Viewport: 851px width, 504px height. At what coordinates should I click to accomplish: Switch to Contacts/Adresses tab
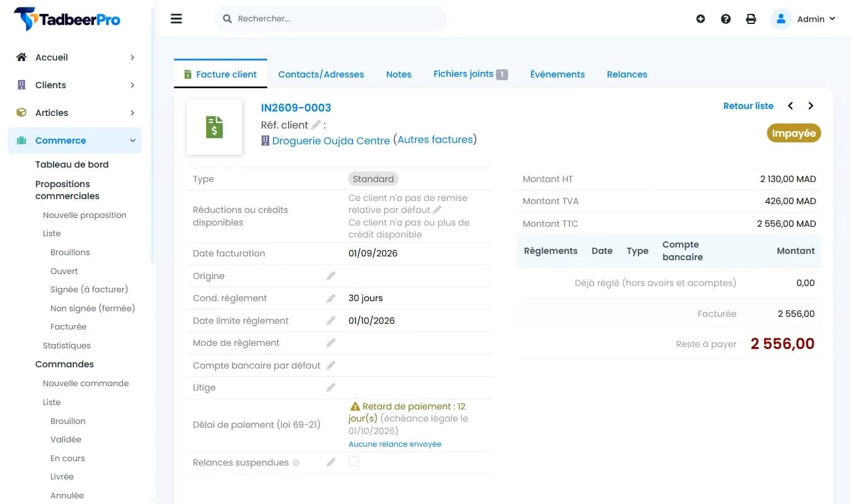coord(321,74)
